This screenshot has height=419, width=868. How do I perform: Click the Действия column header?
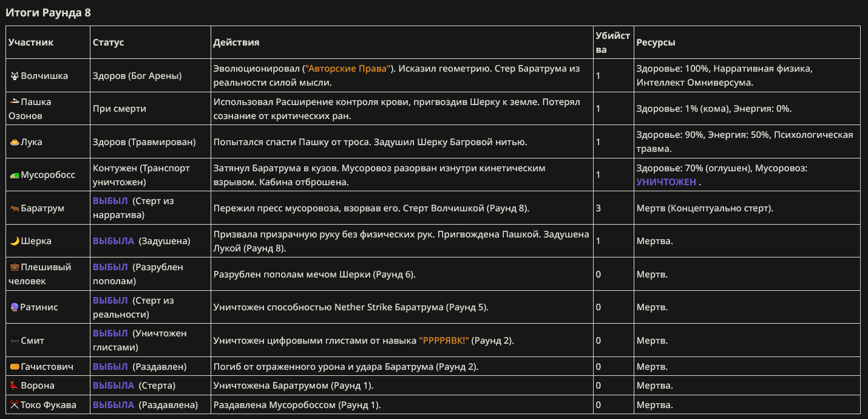(x=236, y=43)
